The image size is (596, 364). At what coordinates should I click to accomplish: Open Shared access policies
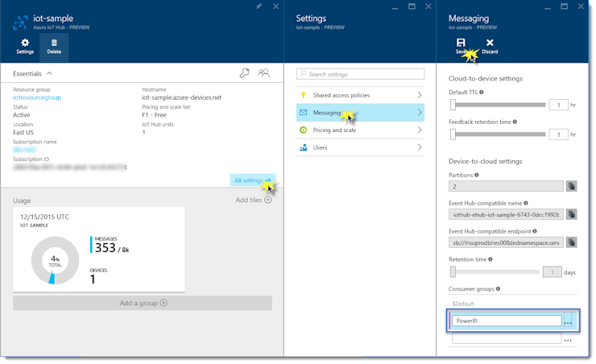tap(360, 95)
